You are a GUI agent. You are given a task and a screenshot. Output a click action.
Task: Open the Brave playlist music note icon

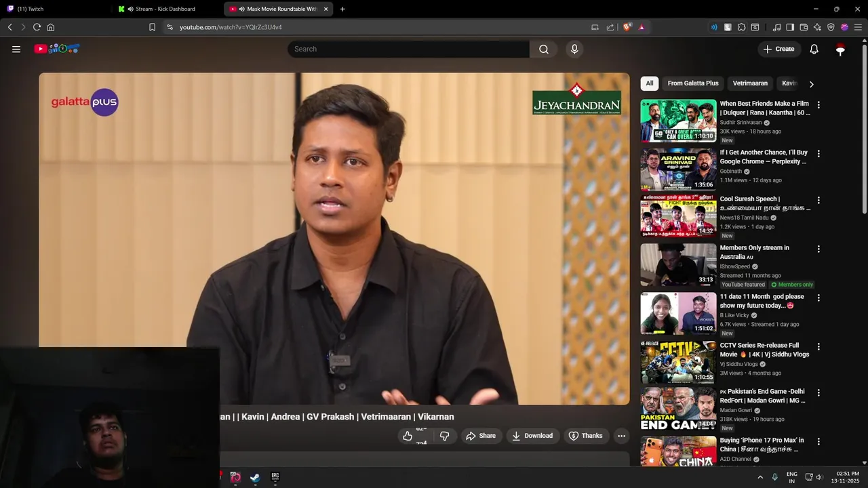point(776,27)
